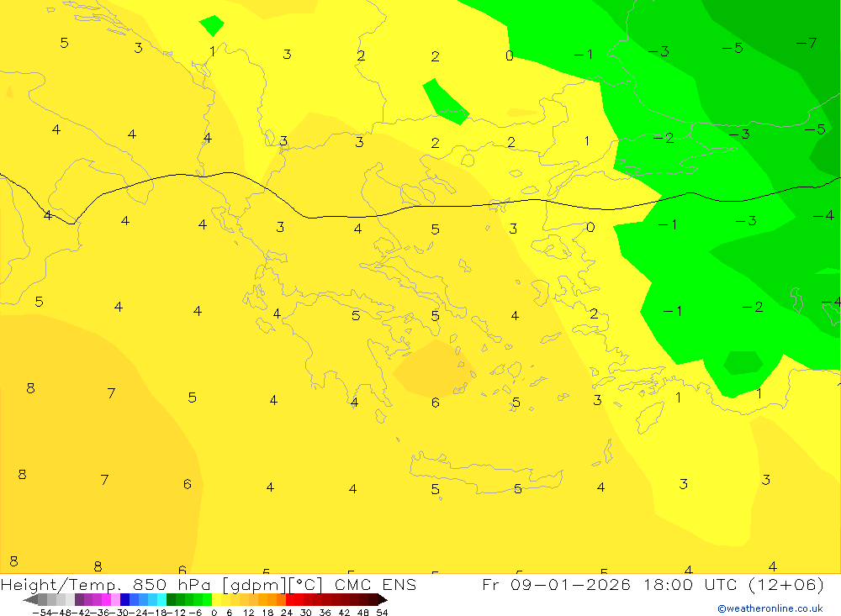Click the right dark arrow of the legend
Image resolution: width=841 pixels, height=616 pixels.
(383, 599)
